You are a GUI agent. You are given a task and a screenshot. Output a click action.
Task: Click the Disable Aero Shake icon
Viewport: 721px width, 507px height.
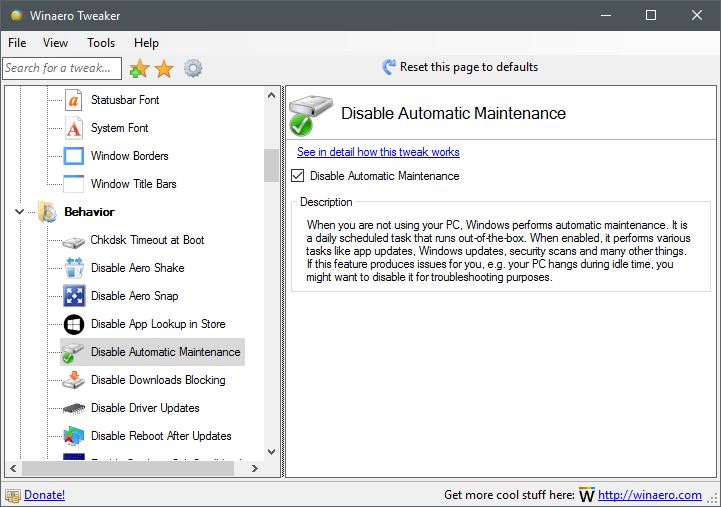click(74, 268)
